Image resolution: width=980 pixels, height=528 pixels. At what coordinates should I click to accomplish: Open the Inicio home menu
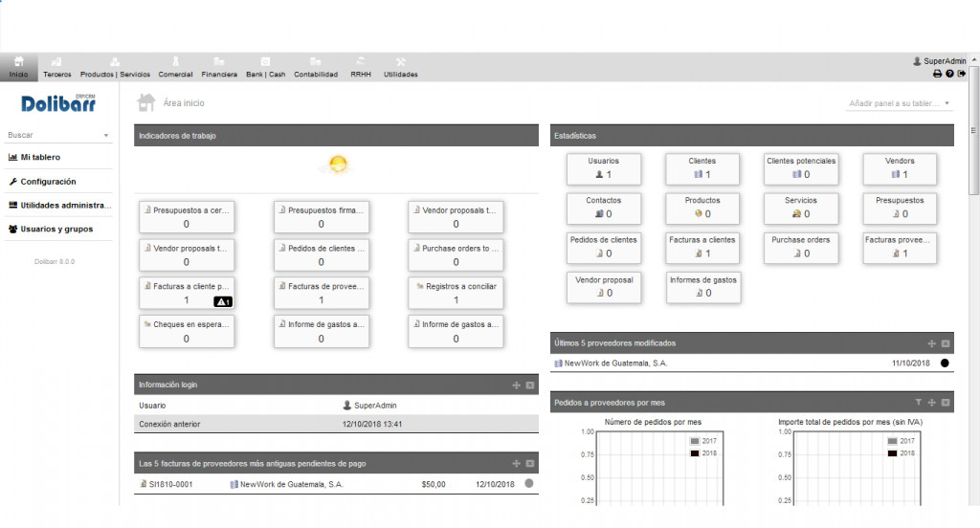[x=19, y=67]
